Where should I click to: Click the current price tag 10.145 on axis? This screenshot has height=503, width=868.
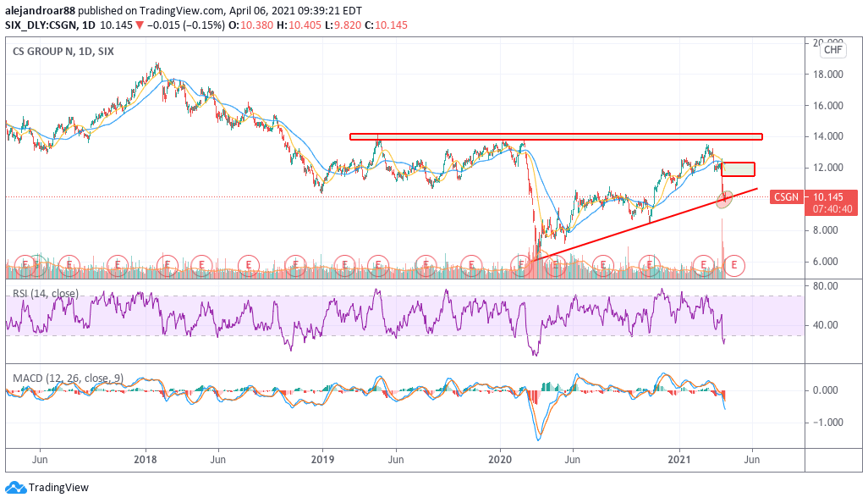click(828, 196)
